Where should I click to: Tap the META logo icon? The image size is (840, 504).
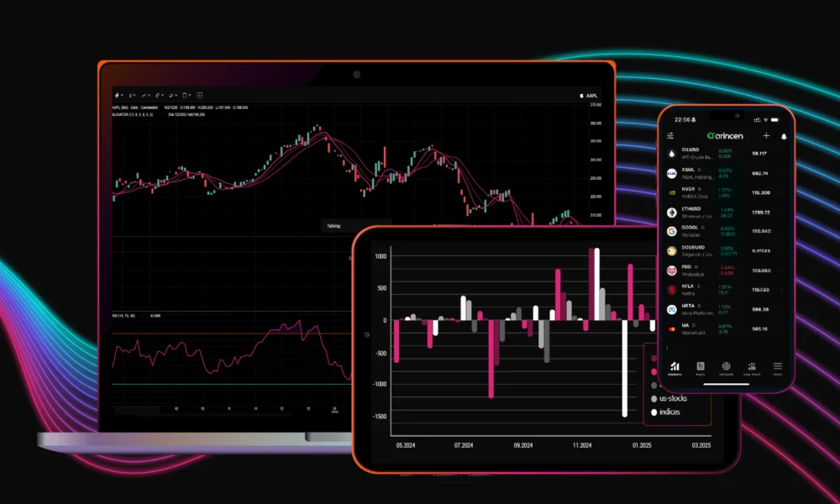coord(672,310)
